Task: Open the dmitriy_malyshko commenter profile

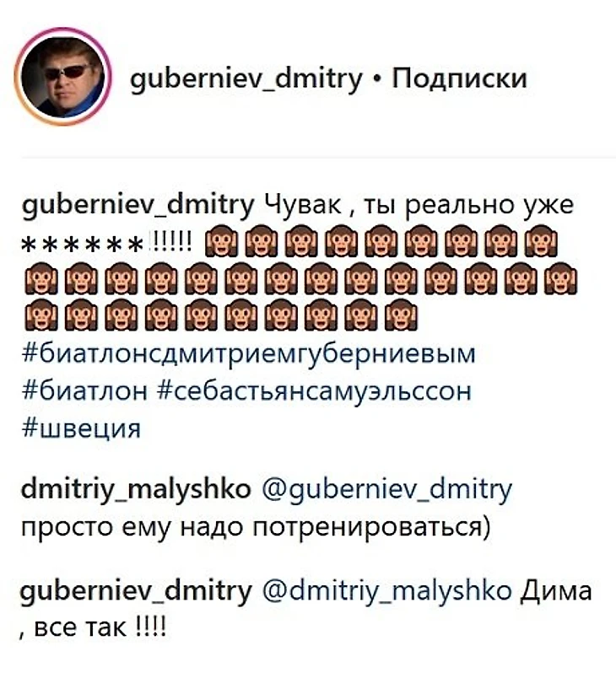Action: pyautogui.click(x=136, y=490)
